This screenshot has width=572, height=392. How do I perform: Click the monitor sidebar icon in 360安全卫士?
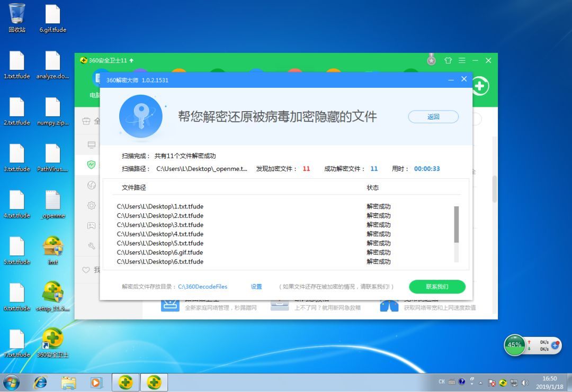coord(91,144)
